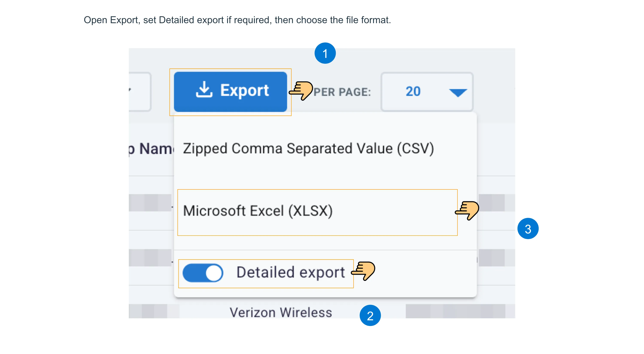Viewport: 644px width, 354px height.
Task: Click the instruction sentence about Detailed export
Action: click(237, 20)
